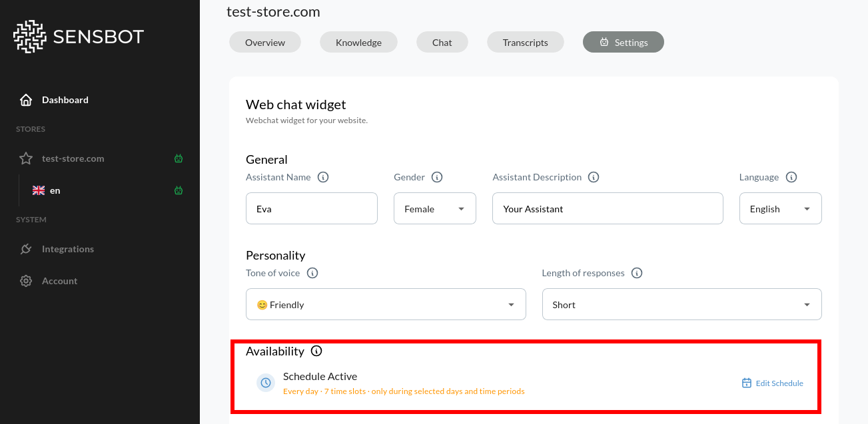The height and width of the screenshot is (424, 868).
Task: Open the Transcripts tab
Action: (525, 42)
